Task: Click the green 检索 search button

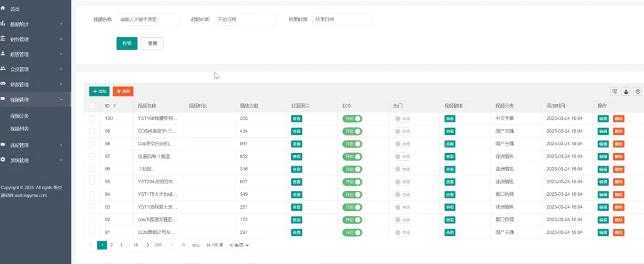Action: (126, 43)
